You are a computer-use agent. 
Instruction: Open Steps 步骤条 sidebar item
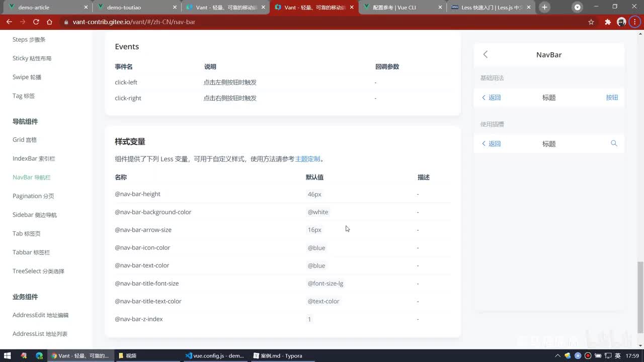click(x=29, y=40)
